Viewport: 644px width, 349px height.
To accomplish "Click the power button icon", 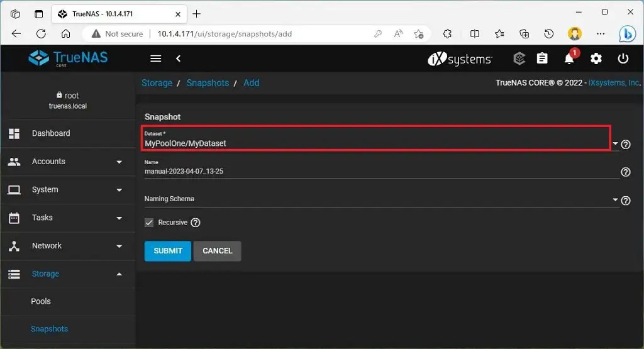I will (623, 58).
